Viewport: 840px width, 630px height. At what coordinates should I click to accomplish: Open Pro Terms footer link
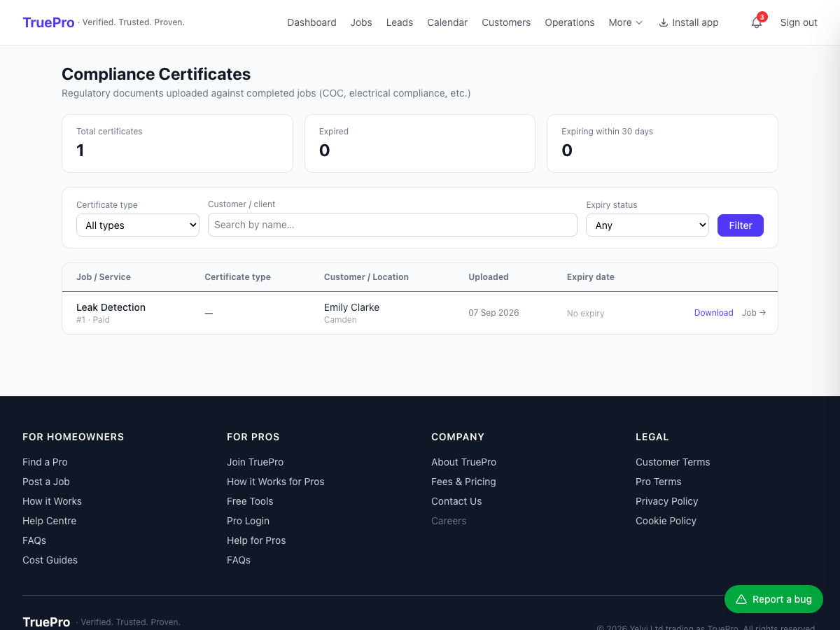[658, 482]
